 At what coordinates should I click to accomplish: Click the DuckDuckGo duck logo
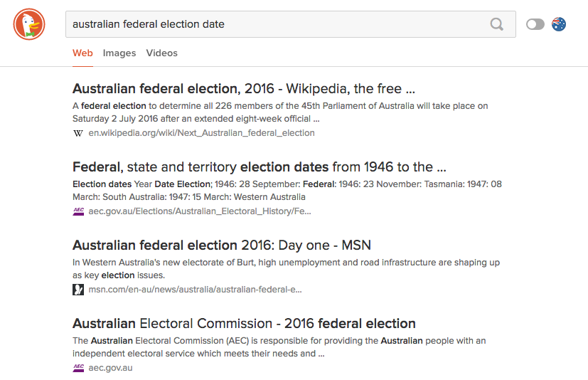[x=29, y=24]
